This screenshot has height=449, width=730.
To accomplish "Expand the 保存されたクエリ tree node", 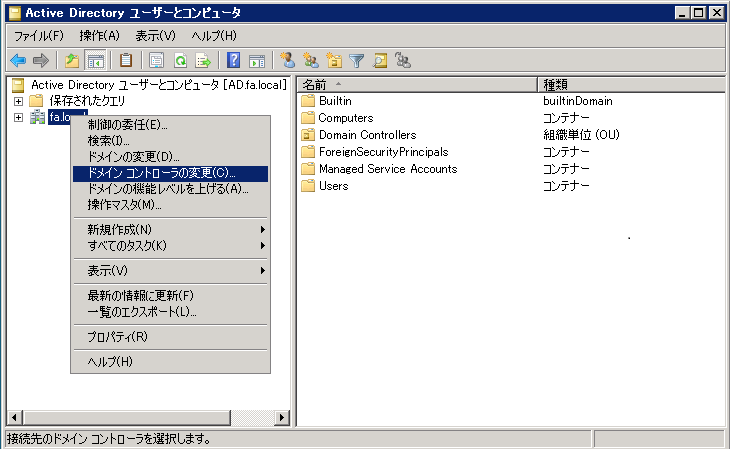I will click(18, 101).
